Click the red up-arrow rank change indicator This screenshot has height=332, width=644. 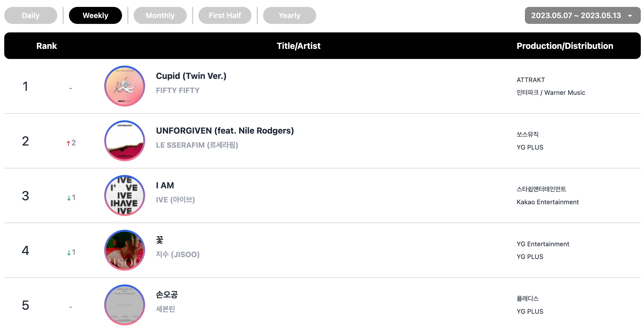pos(68,143)
